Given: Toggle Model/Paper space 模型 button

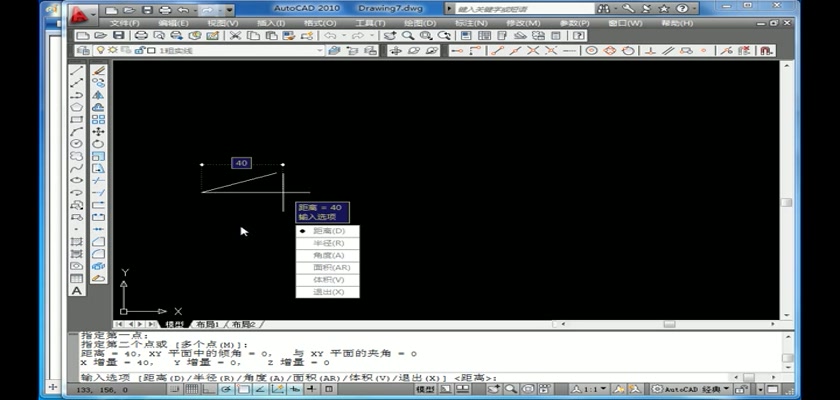Looking at the screenshot, I should coord(426,389).
